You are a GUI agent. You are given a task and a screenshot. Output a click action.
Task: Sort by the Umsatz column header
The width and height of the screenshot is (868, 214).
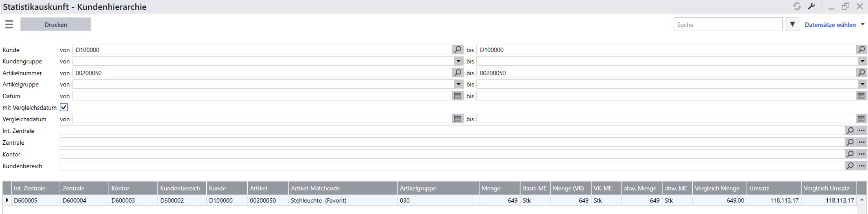coord(773,188)
